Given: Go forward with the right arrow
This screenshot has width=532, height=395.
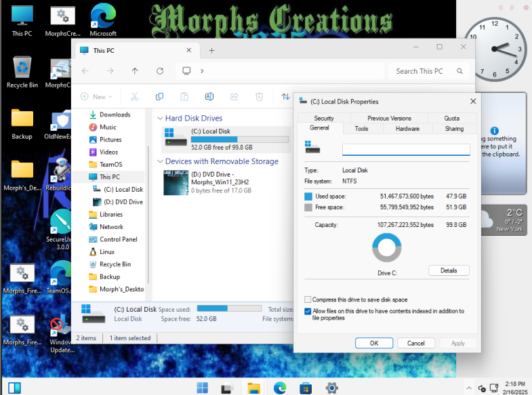Looking at the screenshot, I should point(110,71).
